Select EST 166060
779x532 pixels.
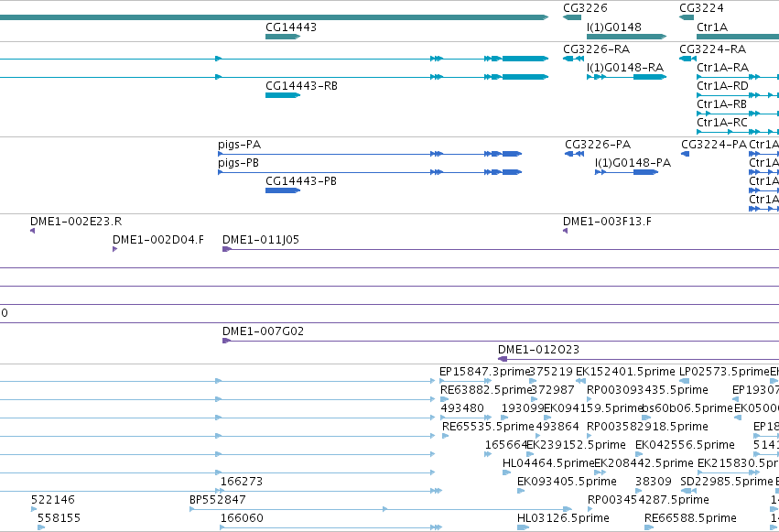pyautogui.click(x=330, y=527)
